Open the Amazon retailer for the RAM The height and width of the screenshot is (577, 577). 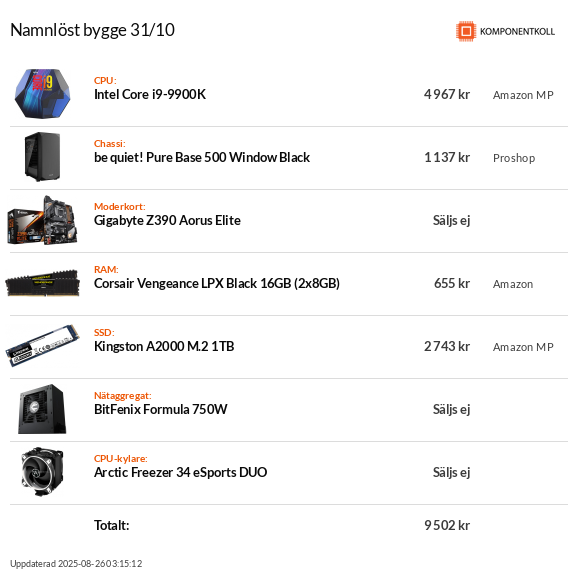tap(513, 284)
